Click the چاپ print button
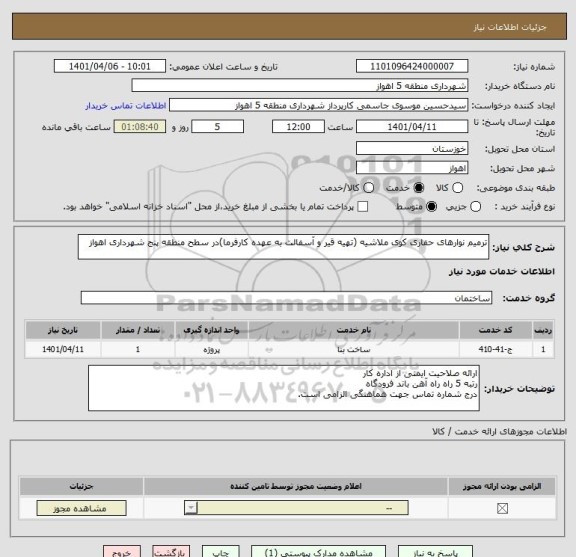The width and height of the screenshot is (576, 557). pyautogui.click(x=221, y=552)
